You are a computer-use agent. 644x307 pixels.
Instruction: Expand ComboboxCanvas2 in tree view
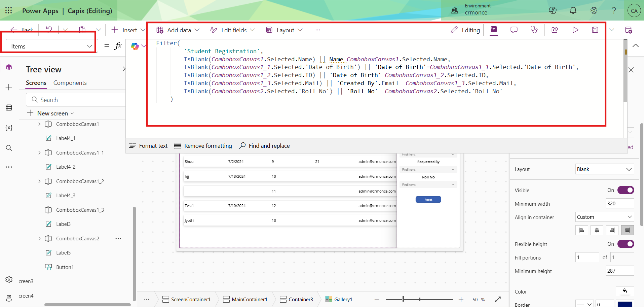(x=39, y=239)
